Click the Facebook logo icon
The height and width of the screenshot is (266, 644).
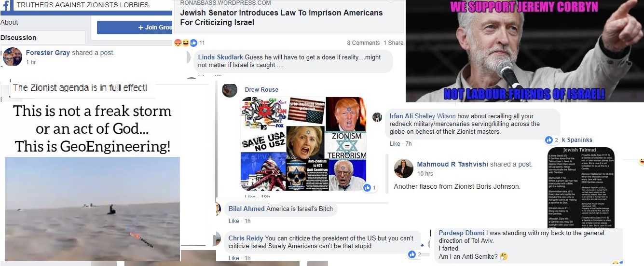5,4
